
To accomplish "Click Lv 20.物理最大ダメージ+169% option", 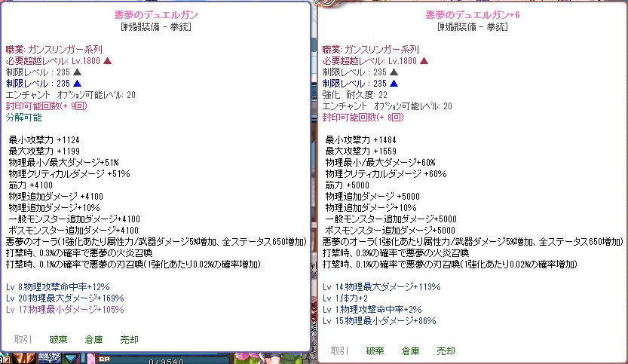I will [65, 298].
